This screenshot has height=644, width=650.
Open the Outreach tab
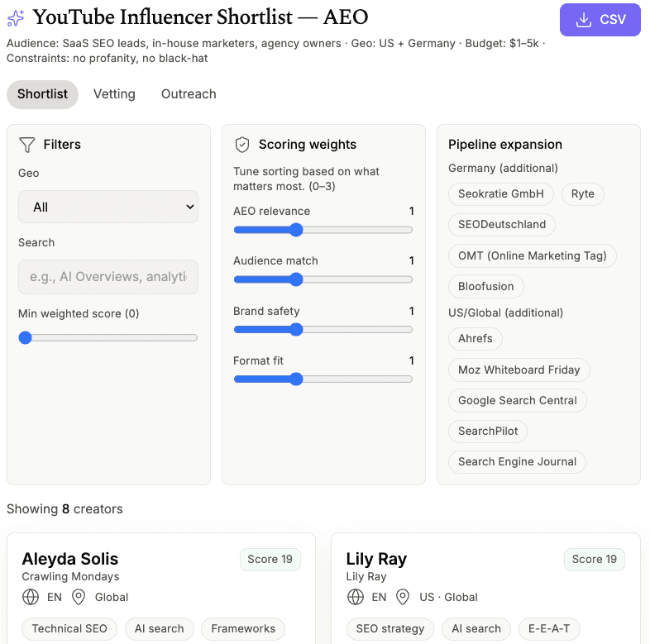click(x=189, y=94)
